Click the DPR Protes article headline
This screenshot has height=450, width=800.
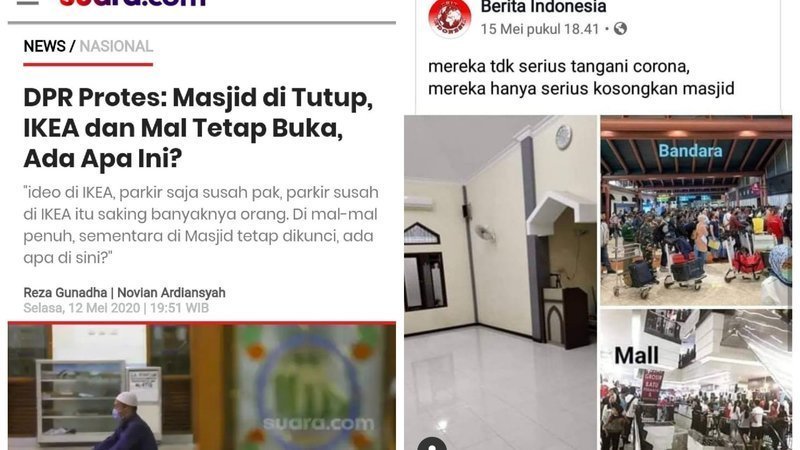[198, 128]
